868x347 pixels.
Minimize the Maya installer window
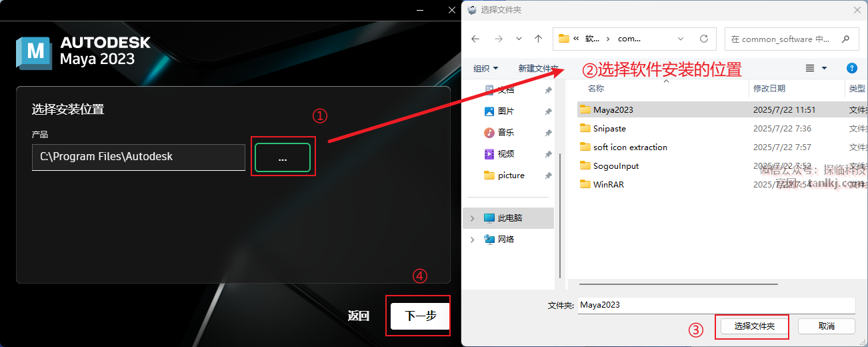click(x=421, y=10)
